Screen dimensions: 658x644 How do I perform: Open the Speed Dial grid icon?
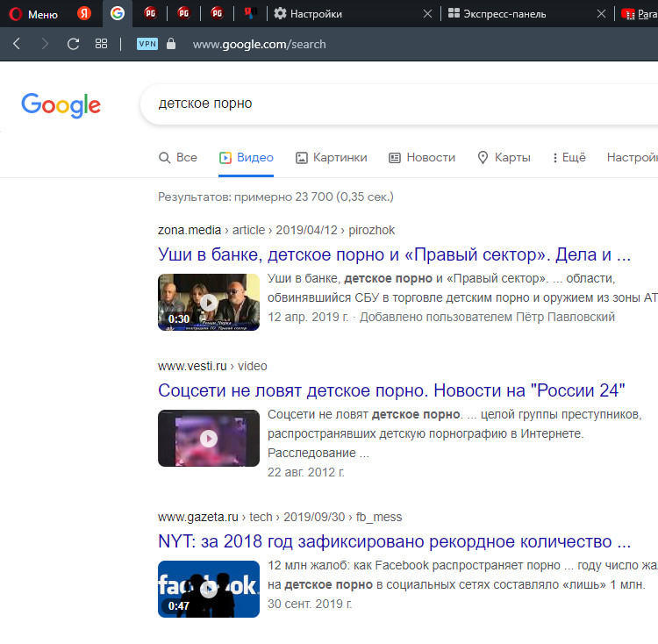[101, 44]
